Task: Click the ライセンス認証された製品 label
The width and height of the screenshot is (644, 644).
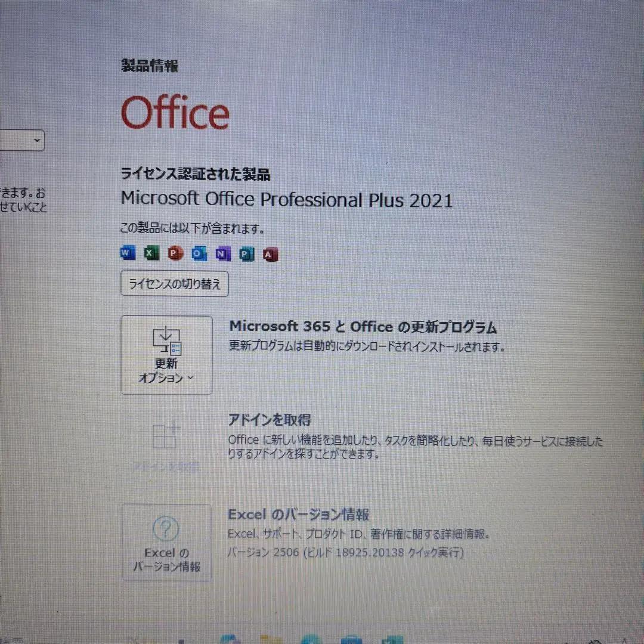Action: coord(196,174)
